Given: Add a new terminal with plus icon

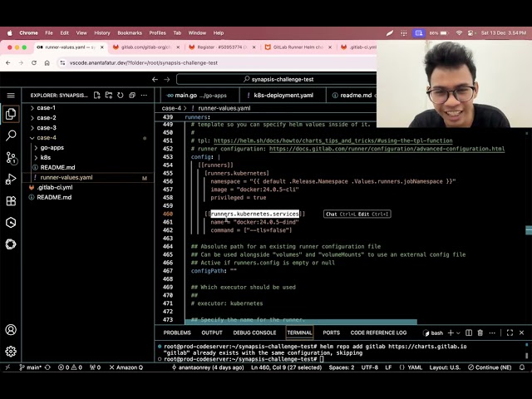Looking at the screenshot, I should (451, 332).
